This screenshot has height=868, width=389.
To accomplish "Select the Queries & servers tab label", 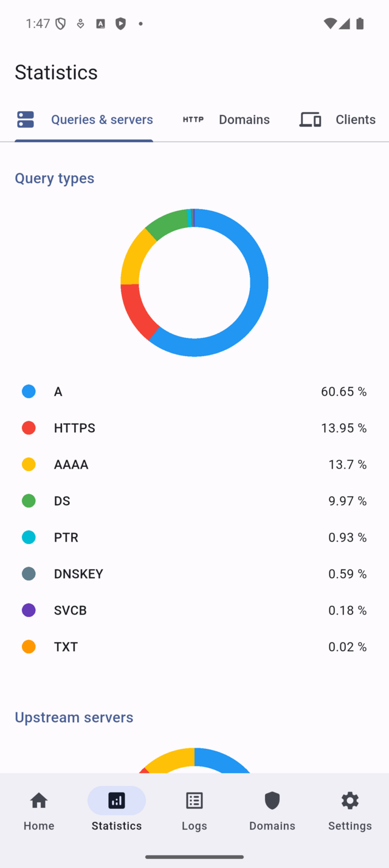I will 102,119.
